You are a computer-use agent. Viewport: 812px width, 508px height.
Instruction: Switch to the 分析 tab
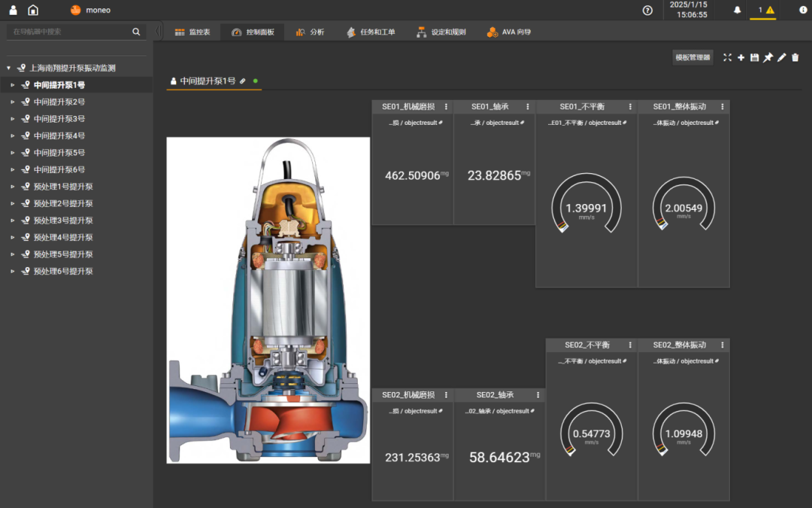coord(310,32)
